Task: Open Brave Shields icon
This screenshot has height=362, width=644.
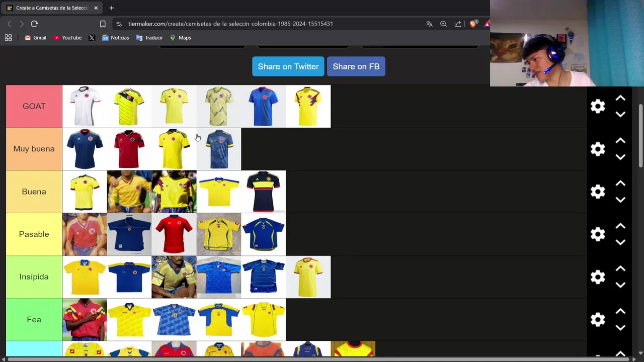Action: 473,24
